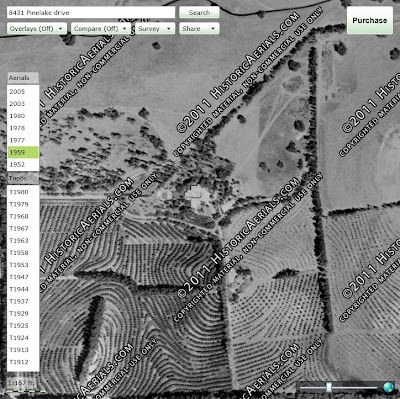
Task: Expand the Compare (Off) dropdown
Action: tap(101, 29)
